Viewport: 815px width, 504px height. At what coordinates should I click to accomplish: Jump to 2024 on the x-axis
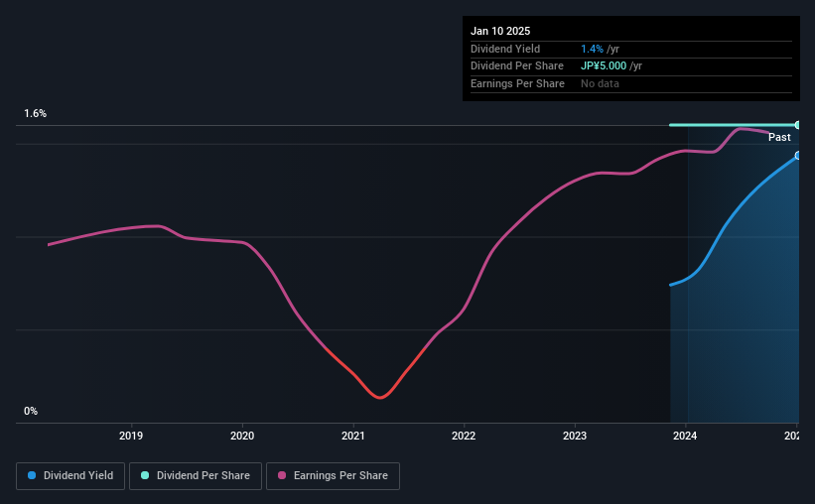[686, 435]
